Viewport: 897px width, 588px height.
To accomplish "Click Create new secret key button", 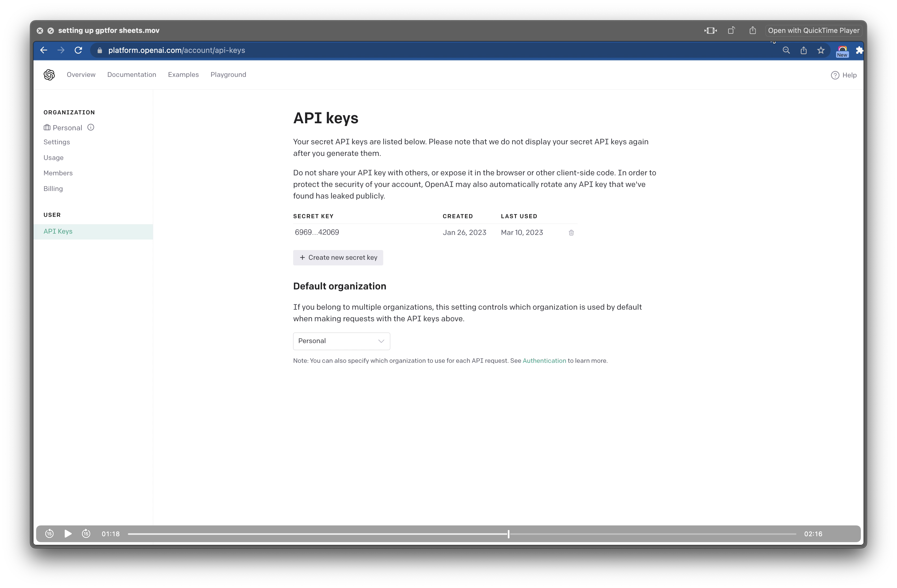I will click(x=338, y=257).
